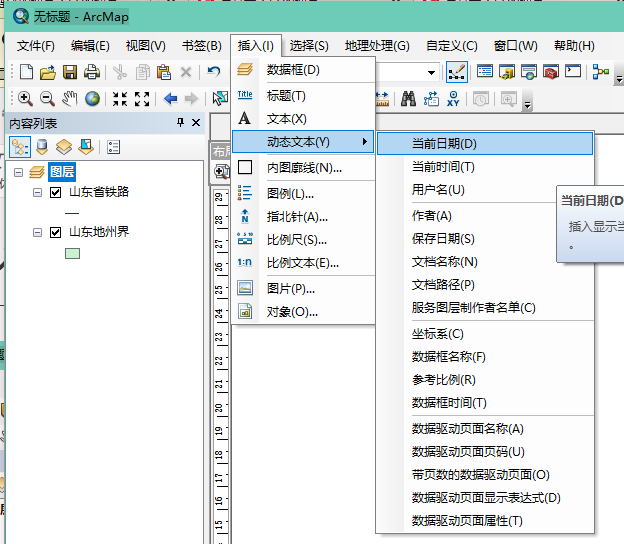Close the 内容列表 panel
The image size is (624, 544).
click(196, 122)
